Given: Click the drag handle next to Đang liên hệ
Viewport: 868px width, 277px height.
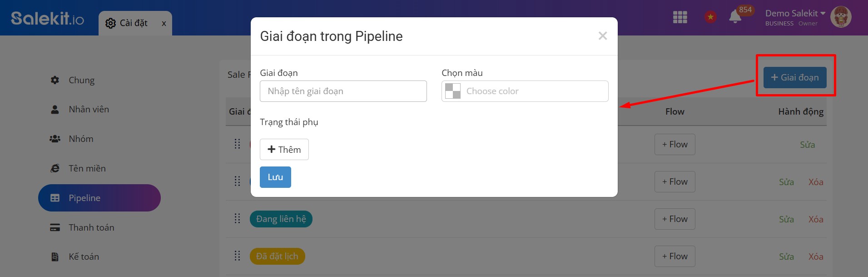Looking at the screenshot, I should coord(237,219).
